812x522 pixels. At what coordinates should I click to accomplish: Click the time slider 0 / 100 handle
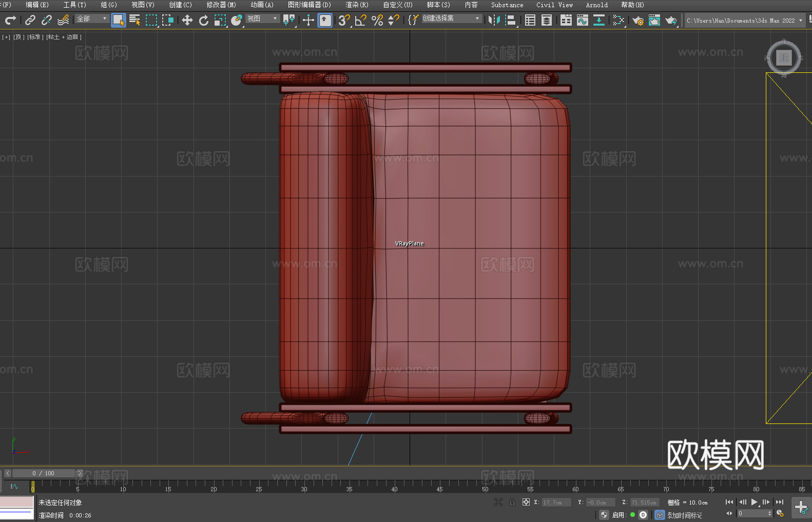[x=44, y=473]
